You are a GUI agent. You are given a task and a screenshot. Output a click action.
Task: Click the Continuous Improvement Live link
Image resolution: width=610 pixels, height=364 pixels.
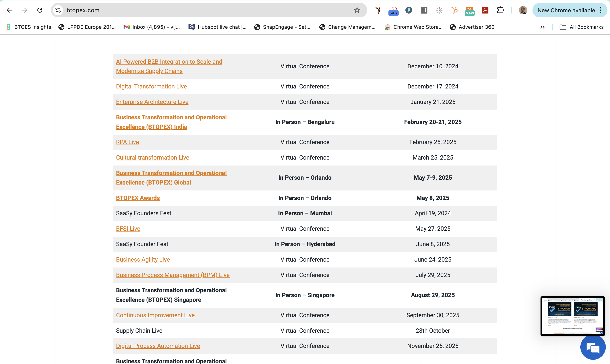pyautogui.click(x=155, y=315)
